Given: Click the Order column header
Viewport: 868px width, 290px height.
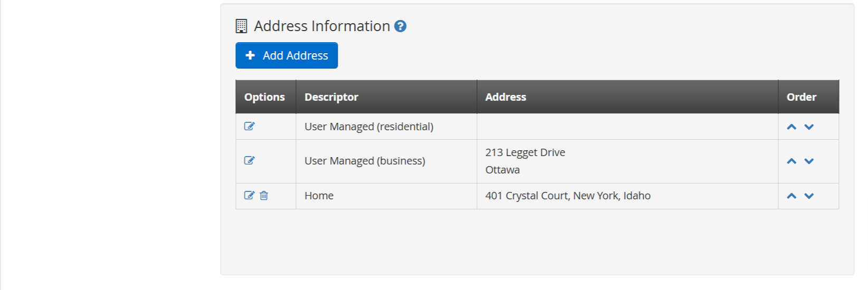Looking at the screenshot, I should pos(808,96).
